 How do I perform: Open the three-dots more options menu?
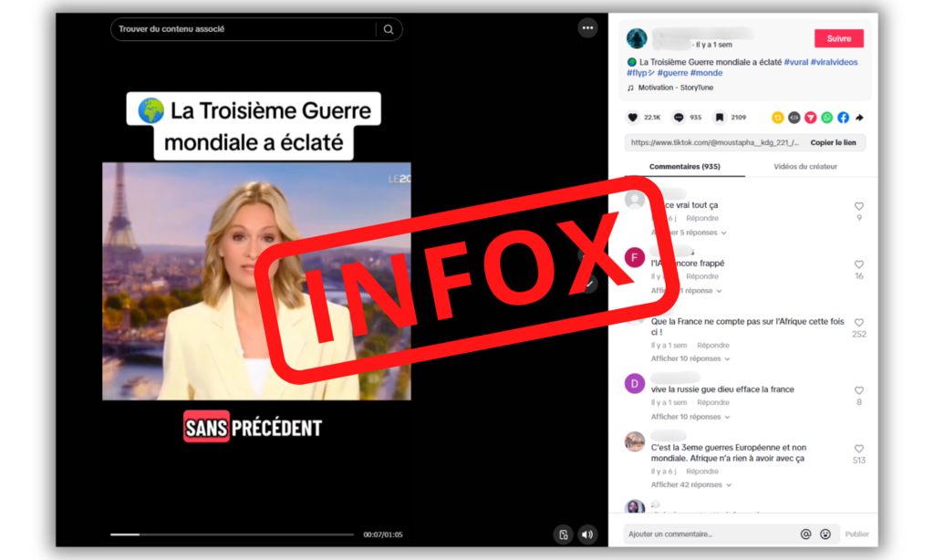tap(587, 28)
